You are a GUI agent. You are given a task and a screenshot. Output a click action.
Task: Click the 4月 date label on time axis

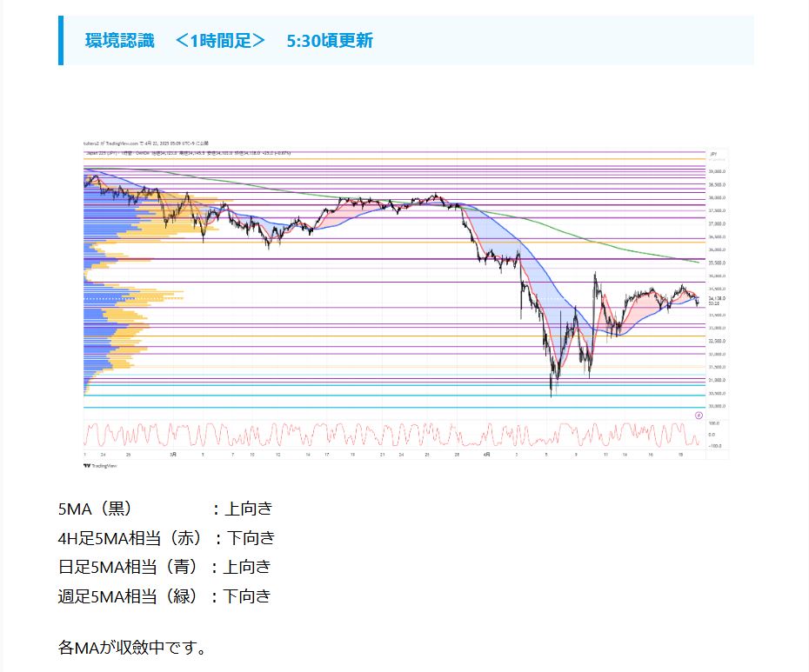[x=486, y=455]
